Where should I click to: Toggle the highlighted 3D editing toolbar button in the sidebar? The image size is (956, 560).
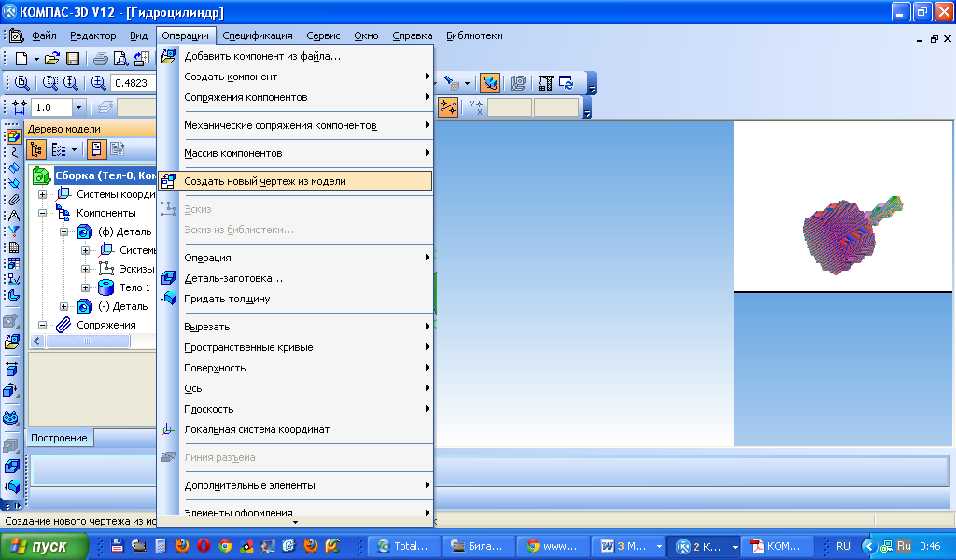[x=13, y=136]
